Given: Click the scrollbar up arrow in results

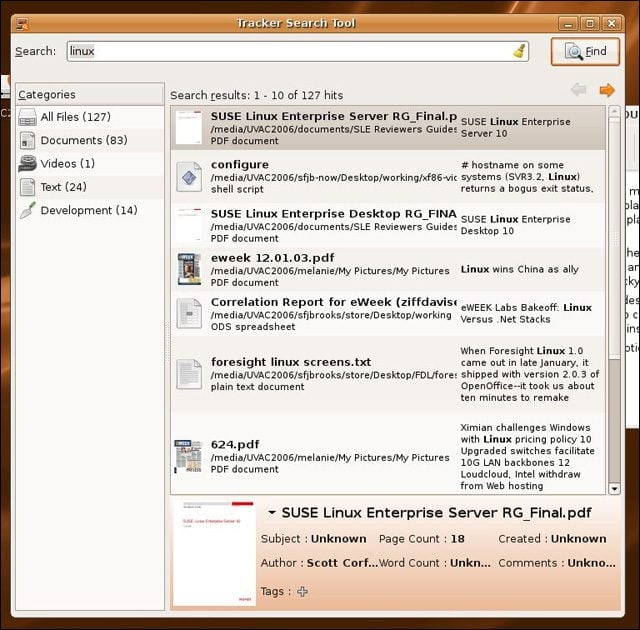Looking at the screenshot, I should point(614,111).
